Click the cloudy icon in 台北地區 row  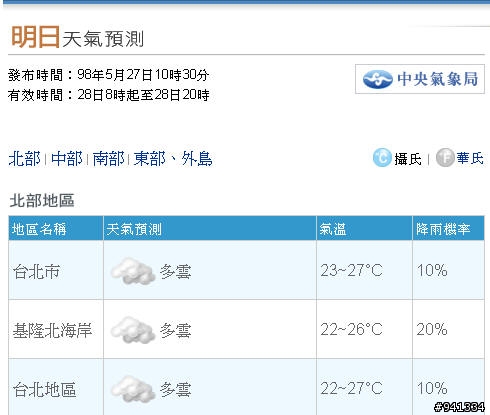click(133, 389)
